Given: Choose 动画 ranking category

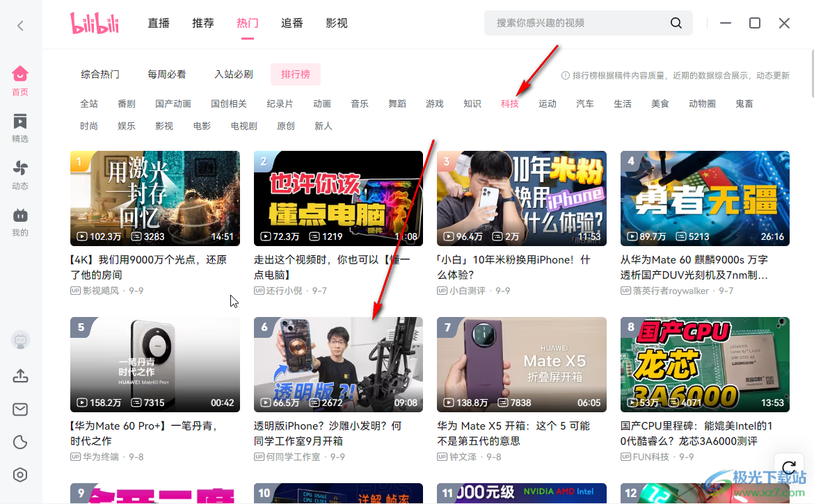Looking at the screenshot, I should pyautogui.click(x=322, y=104).
